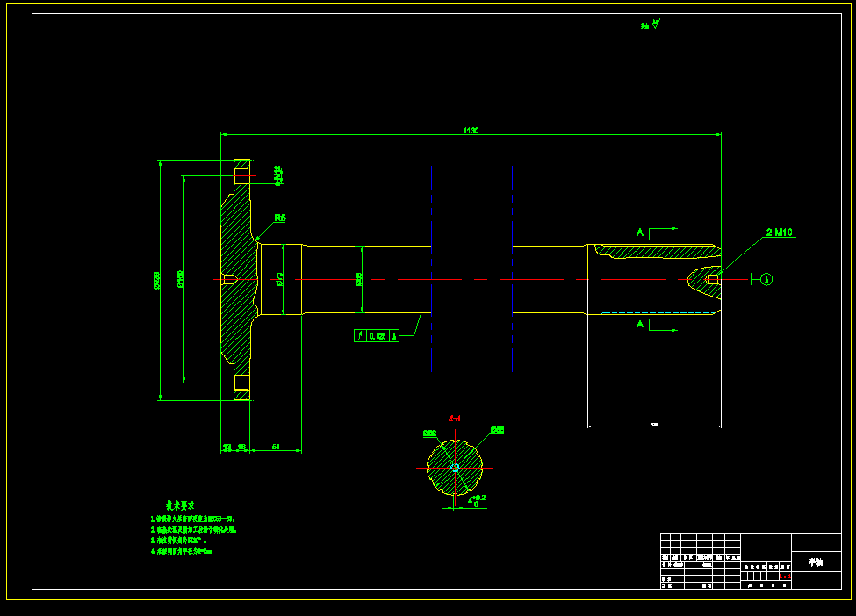Click the 半轴 part name in title block
The width and height of the screenshot is (856, 616).
pos(816,562)
